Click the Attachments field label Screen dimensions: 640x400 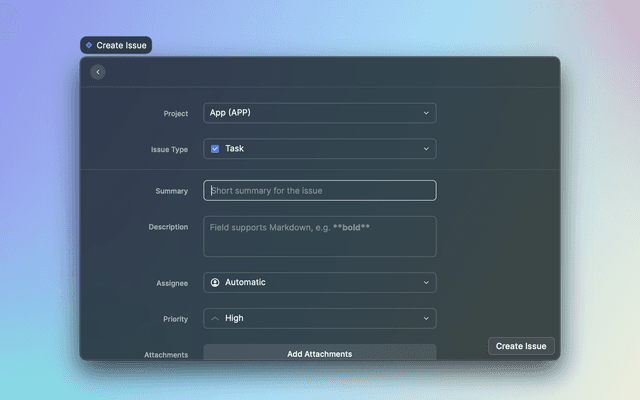point(166,355)
